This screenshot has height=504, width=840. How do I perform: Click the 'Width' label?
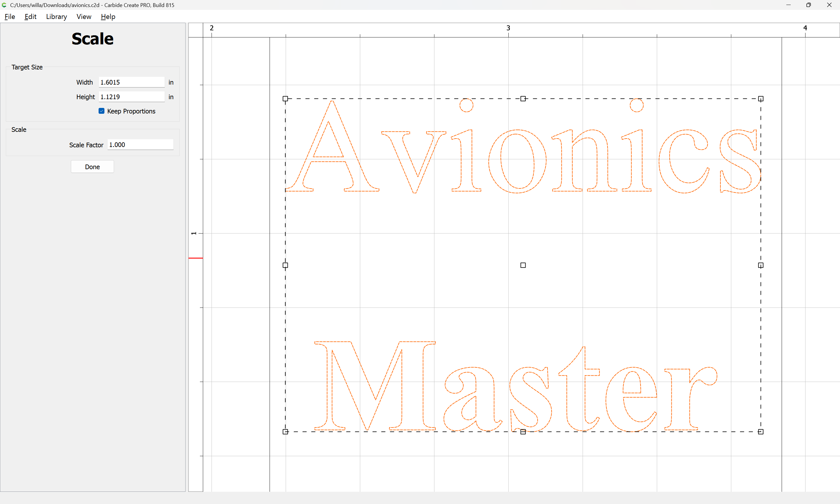[85, 82]
